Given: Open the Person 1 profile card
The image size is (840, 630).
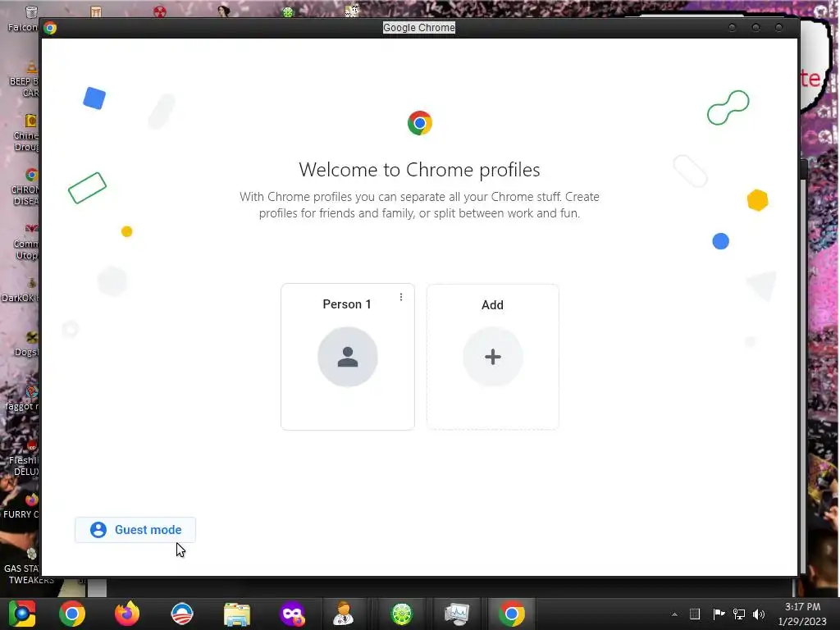Looking at the screenshot, I should pos(348,357).
